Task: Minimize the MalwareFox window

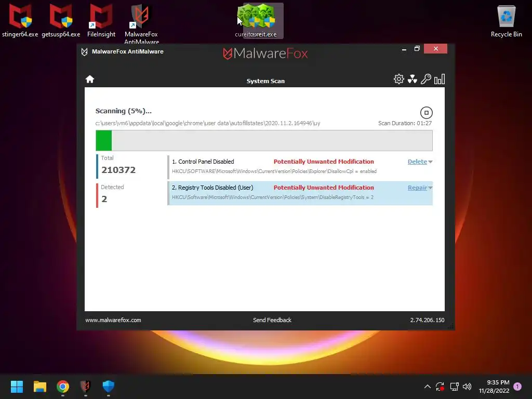Action: [x=404, y=49]
